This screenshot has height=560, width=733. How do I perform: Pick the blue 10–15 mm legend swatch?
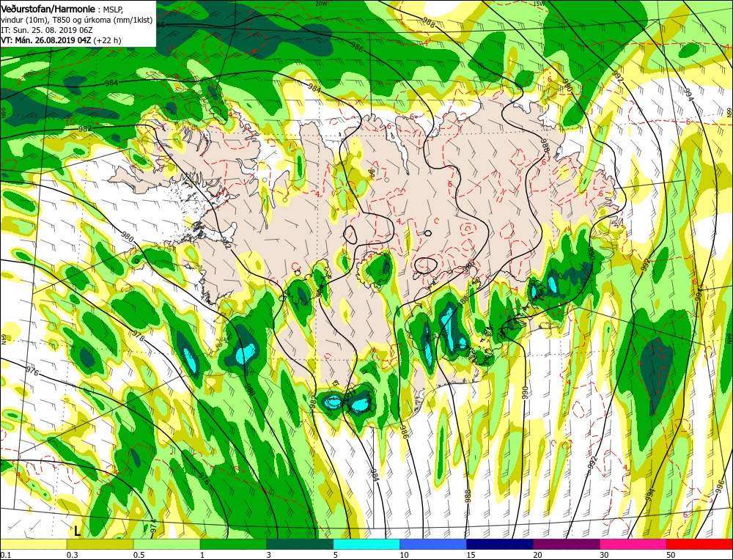[x=433, y=544]
